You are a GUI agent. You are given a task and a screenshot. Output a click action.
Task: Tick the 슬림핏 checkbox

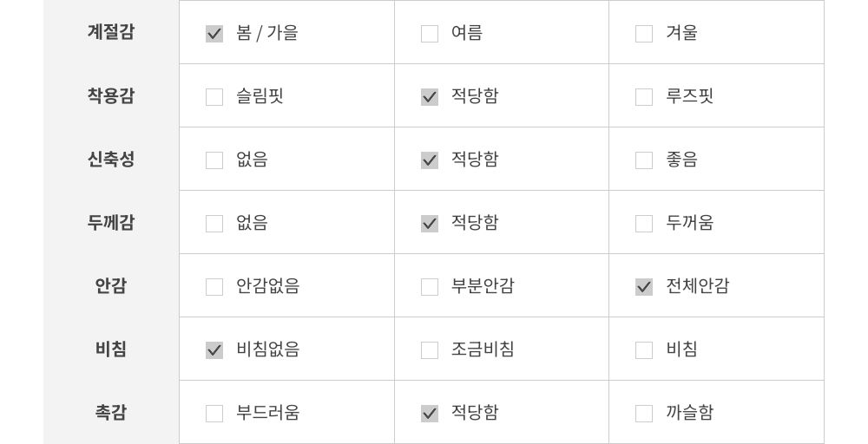click(214, 97)
